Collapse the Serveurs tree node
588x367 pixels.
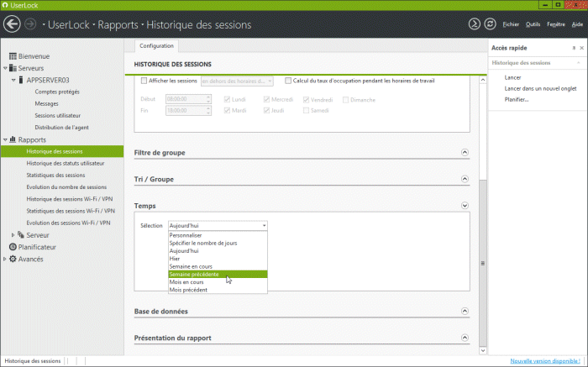click(x=5, y=68)
